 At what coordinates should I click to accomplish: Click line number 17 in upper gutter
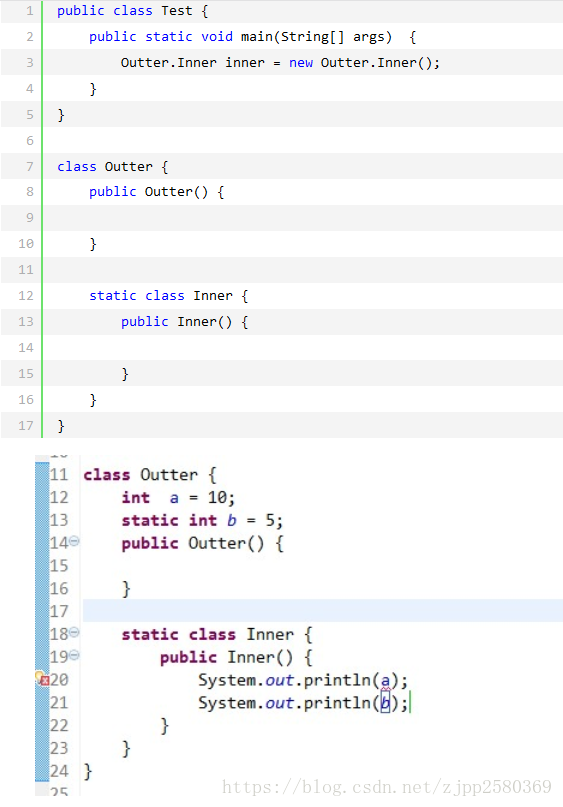coord(26,426)
